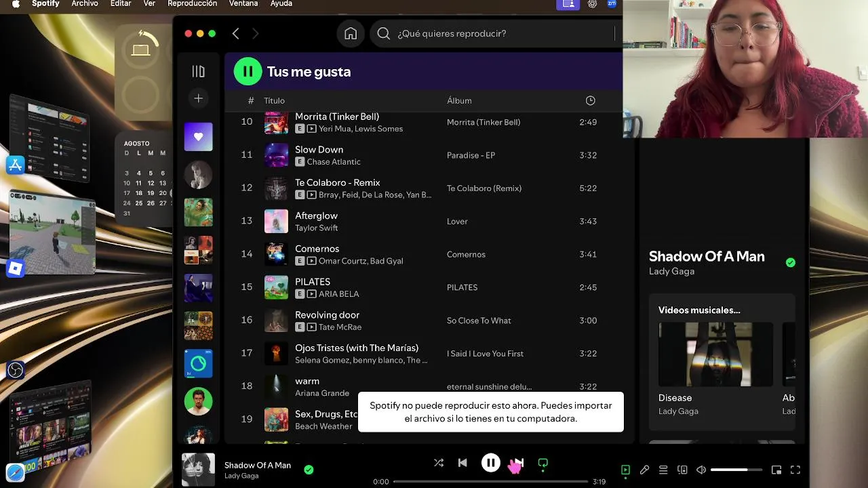
Task: Open the Editar menu
Action: click(121, 3)
